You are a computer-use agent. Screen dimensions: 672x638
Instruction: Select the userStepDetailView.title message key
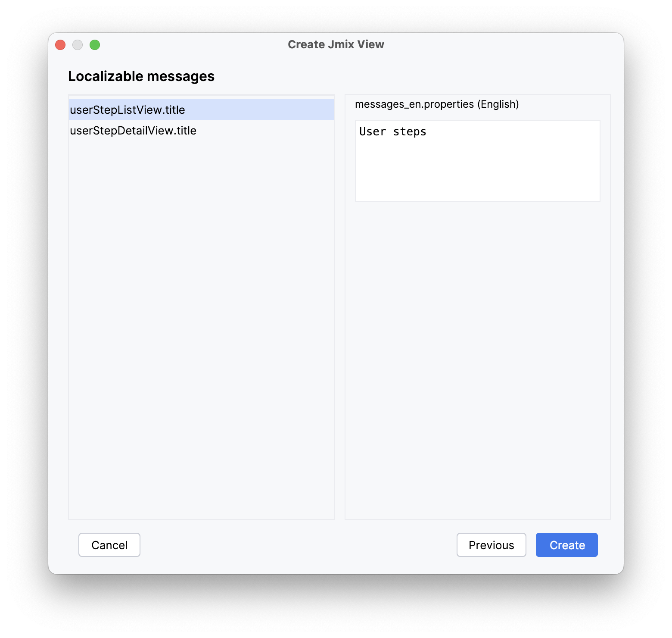(x=133, y=131)
